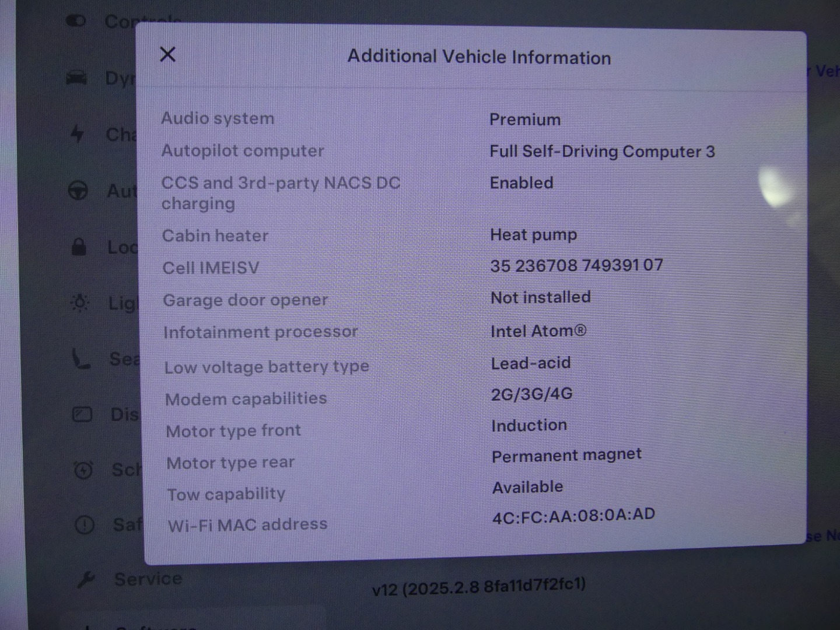This screenshot has width=840, height=630.
Task: Open the Service menu item
Action: [x=148, y=579]
